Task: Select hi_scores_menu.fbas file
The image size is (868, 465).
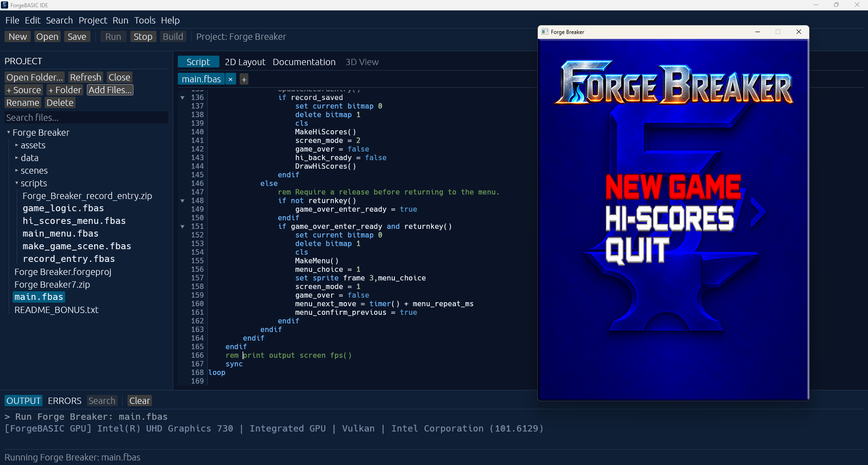Action: click(x=74, y=221)
